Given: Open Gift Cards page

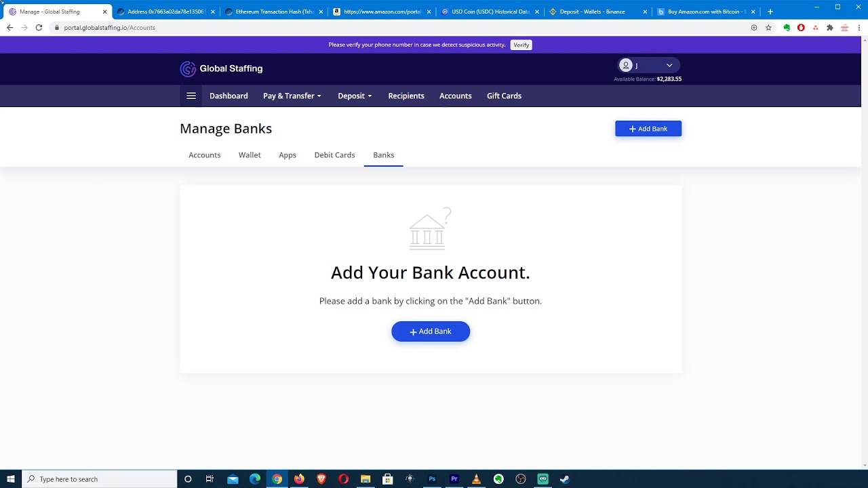Looking at the screenshot, I should coord(504,96).
